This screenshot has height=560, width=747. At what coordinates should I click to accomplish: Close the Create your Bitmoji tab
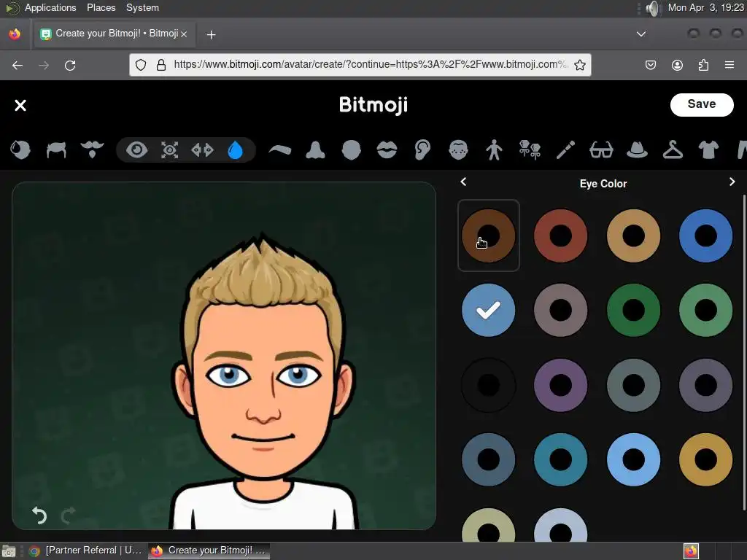coord(184,34)
